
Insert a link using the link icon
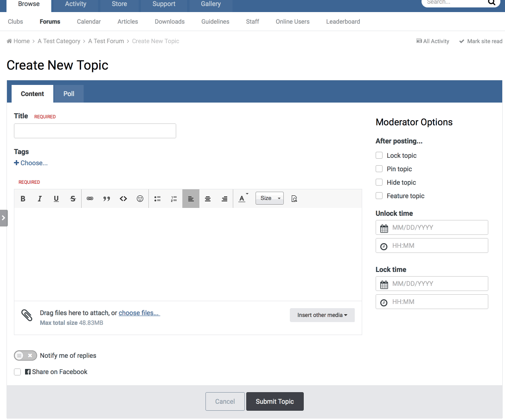point(90,199)
